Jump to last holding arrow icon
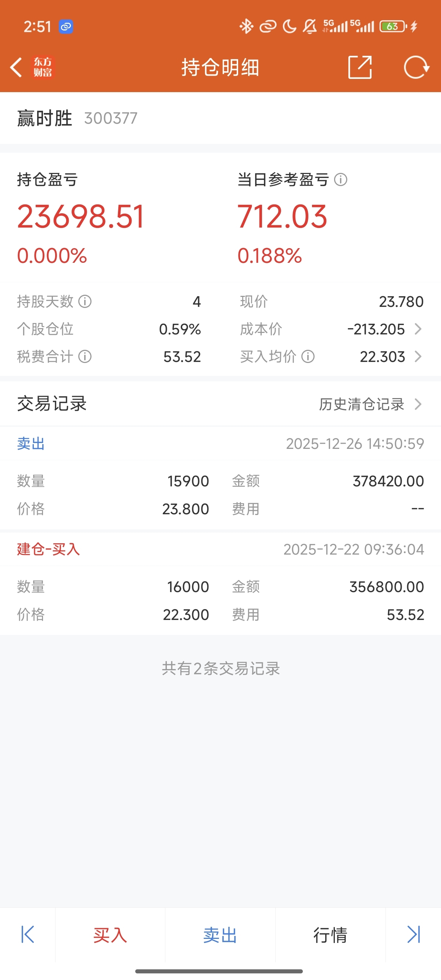Image resolution: width=441 pixels, height=980 pixels. (x=413, y=934)
